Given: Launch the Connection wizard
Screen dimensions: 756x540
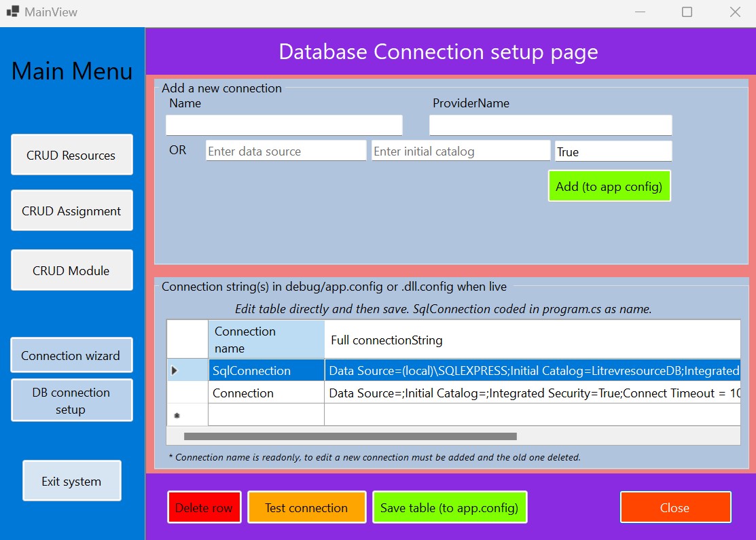Looking at the screenshot, I should [x=71, y=355].
